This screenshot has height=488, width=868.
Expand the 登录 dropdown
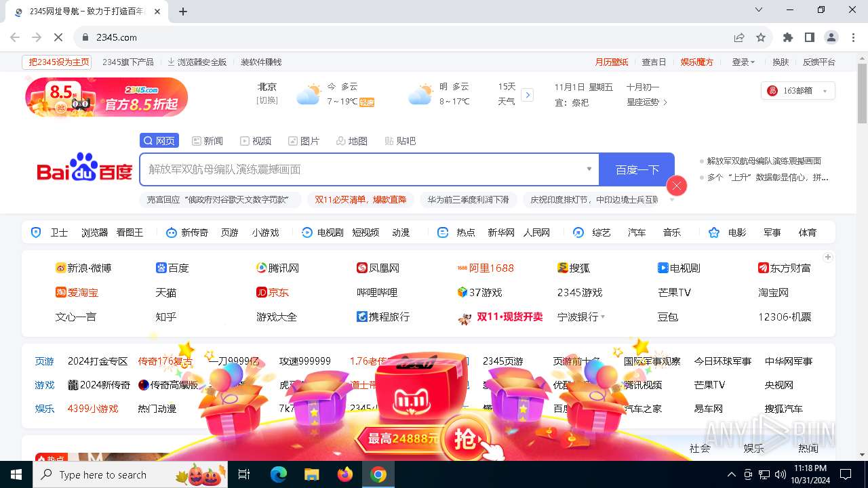(x=743, y=62)
